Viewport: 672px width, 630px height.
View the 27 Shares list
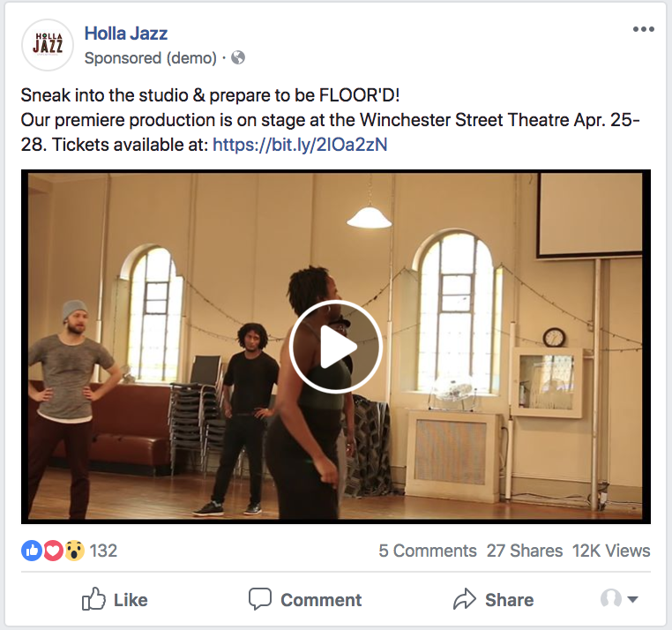point(525,551)
